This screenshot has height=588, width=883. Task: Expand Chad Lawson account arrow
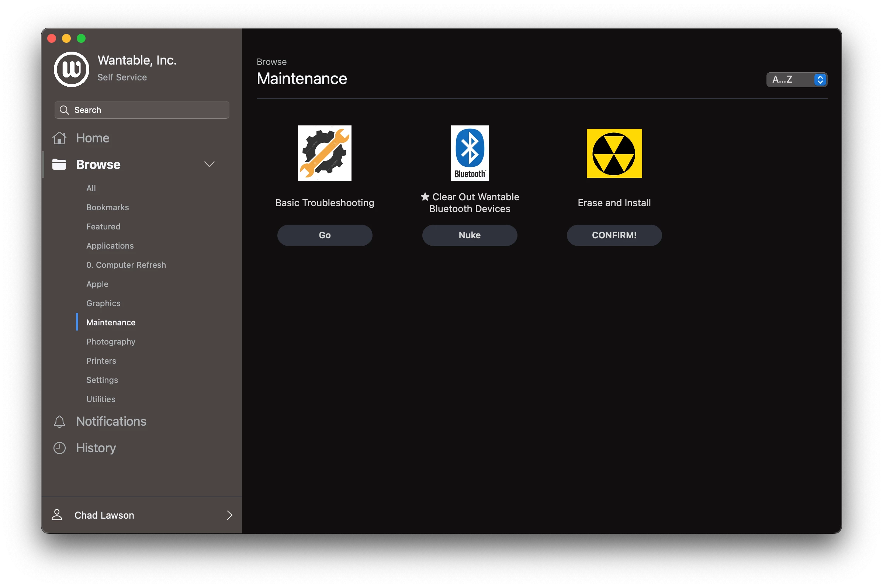[229, 515]
